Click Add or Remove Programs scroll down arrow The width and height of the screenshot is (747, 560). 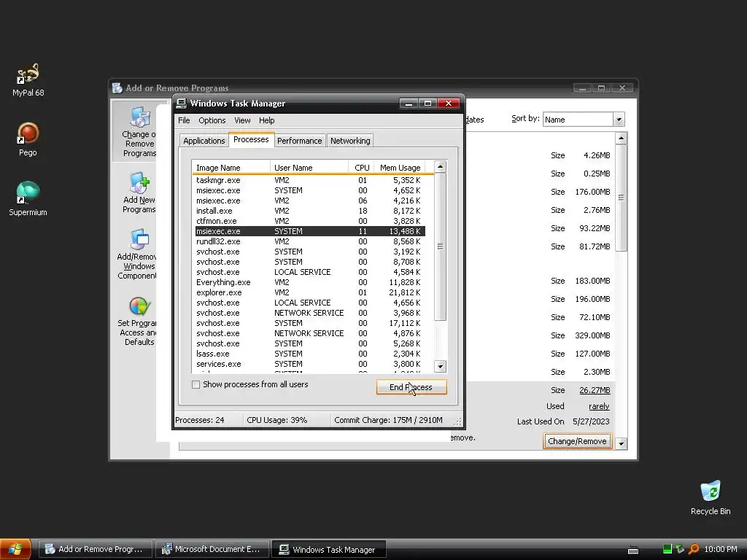point(621,443)
